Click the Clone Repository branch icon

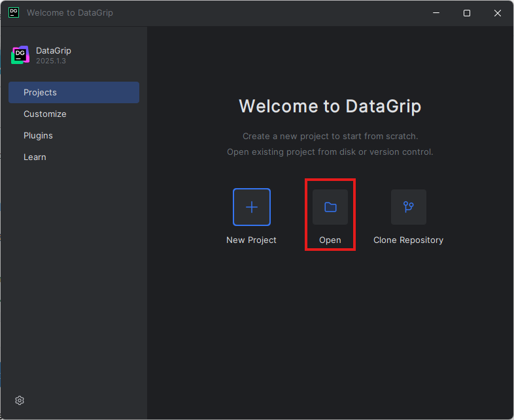(x=409, y=207)
